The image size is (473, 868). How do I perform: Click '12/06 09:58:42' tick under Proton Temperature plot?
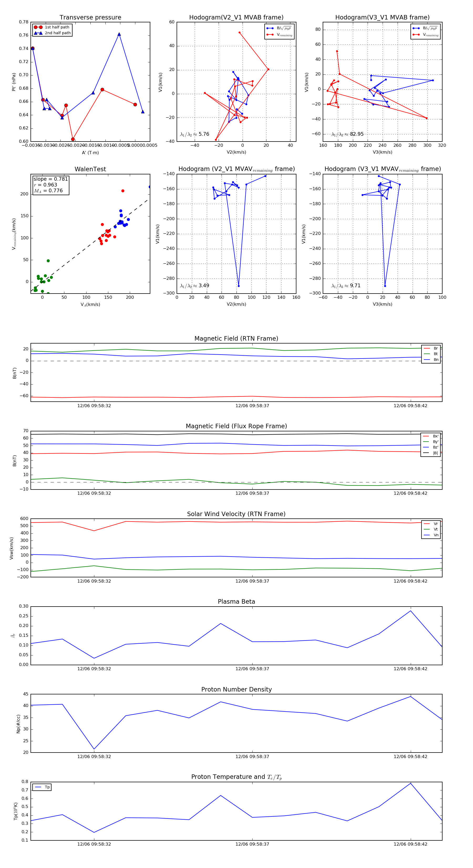(x=410, y=844)
